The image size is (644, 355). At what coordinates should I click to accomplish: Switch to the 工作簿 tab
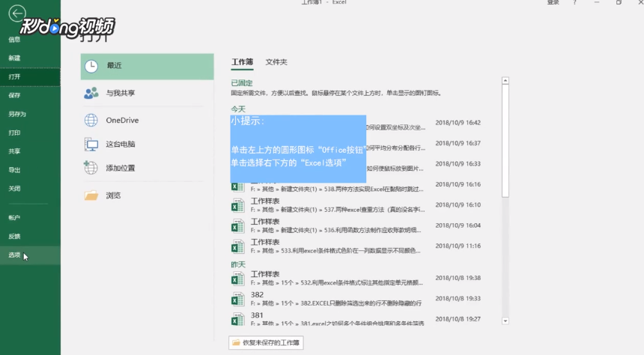tap(243, 62)
